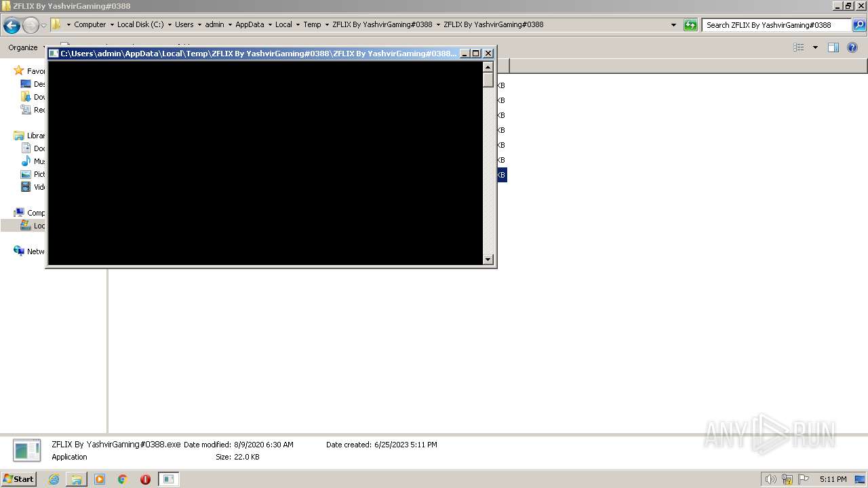This screenshot has height=488, width=868.
Task: Click the Search ZFLIX input field
Action: (776, 25)
